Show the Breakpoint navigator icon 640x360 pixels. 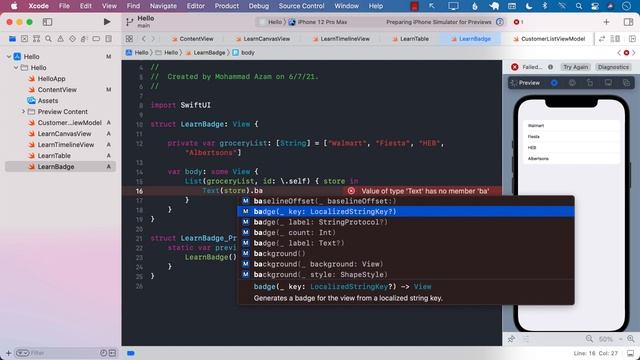[96, 39]
